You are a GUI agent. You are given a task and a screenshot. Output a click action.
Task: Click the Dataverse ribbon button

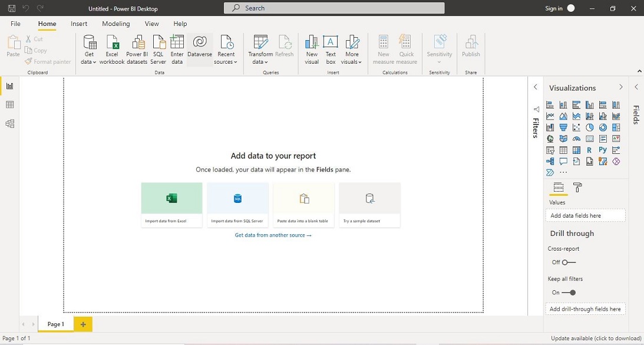[x=200, y=50]
